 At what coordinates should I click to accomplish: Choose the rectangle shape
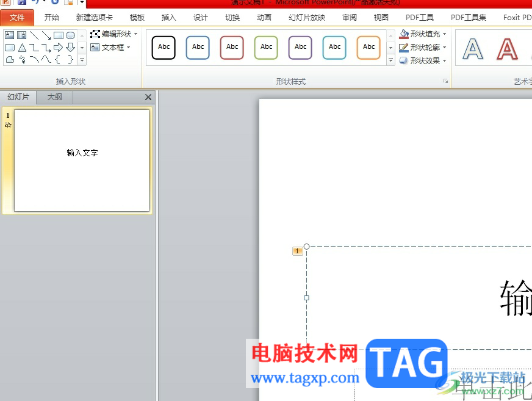click(x=59, y=35)
